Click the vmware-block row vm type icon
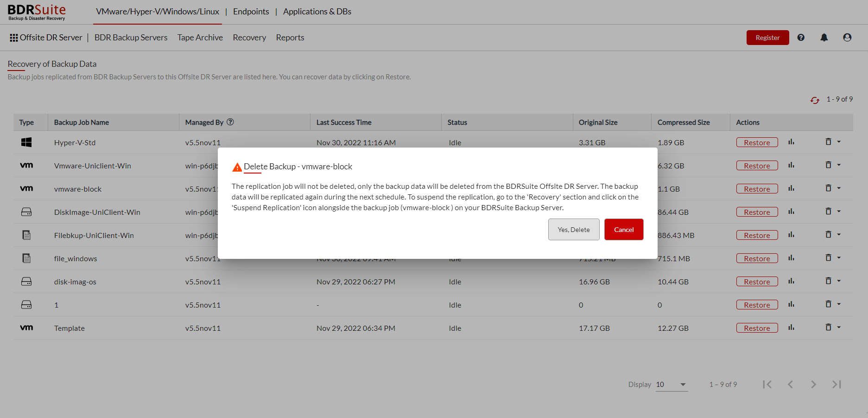The image size is (868, 418). pyautogui.click(x=26, y=189)
